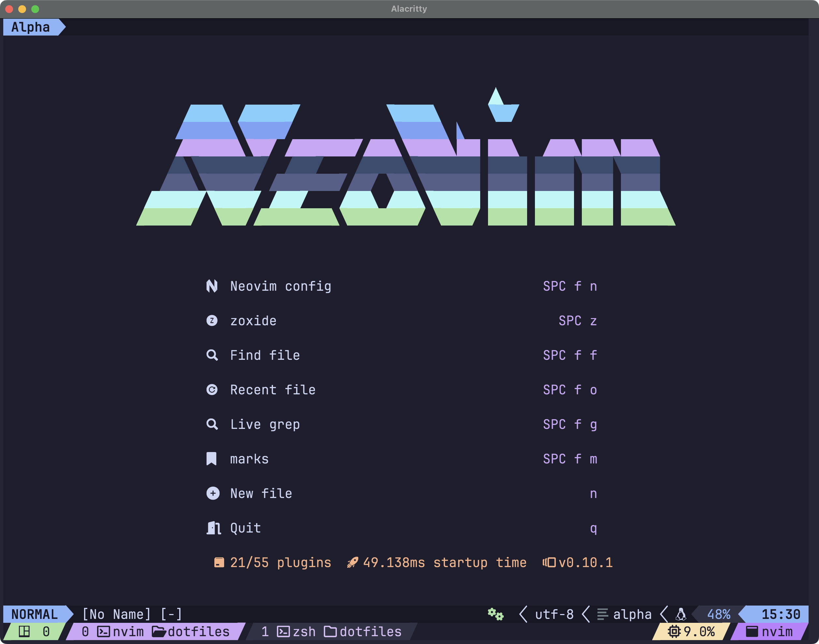Switch to tmux window 1 zsh

[332, 631]
